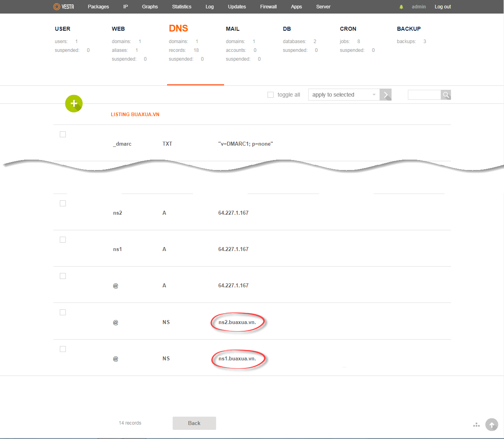Click the cron jobs count 8
The width and height of the screenshot is (504, 439).
[x=359, y=42]
